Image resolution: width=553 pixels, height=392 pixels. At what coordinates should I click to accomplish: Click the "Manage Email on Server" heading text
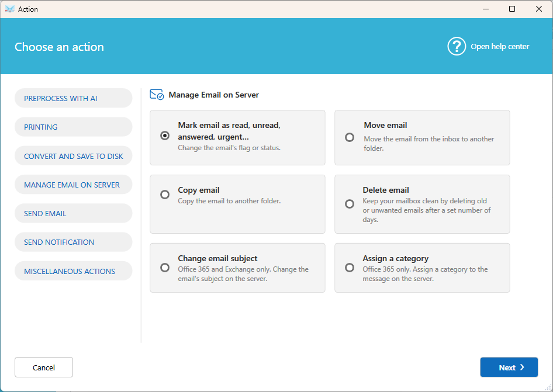214,95
